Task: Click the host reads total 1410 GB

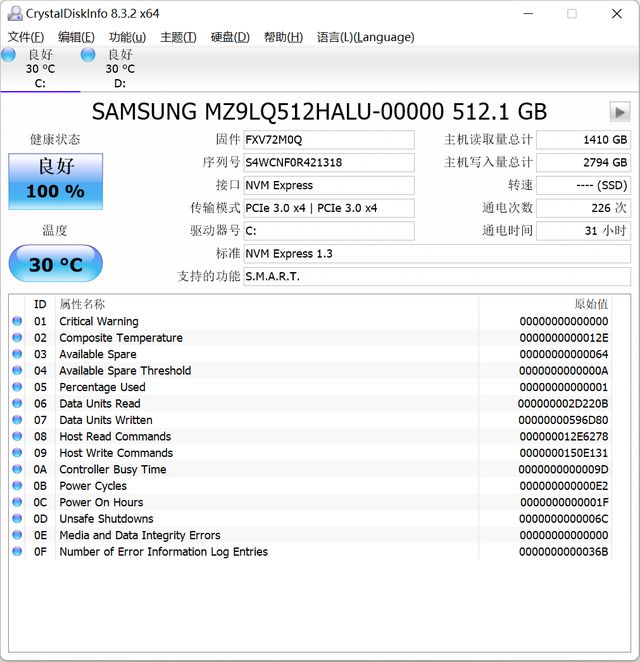Action: point(583,140)
